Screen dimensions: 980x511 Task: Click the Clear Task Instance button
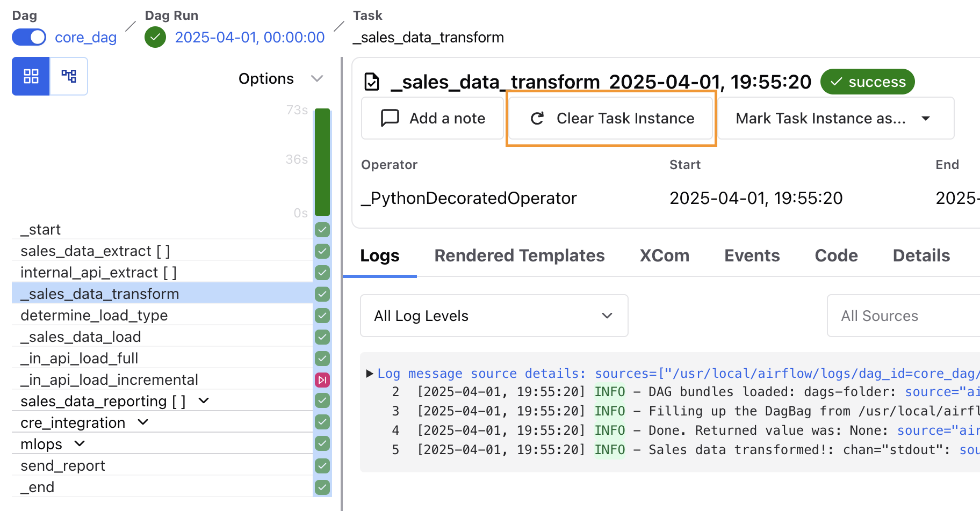(611, 118)
